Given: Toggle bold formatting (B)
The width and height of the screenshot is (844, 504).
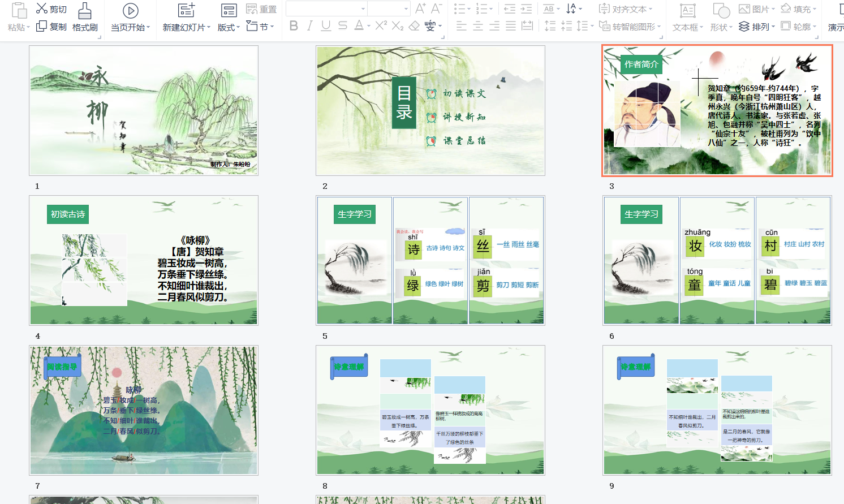Looking at the screenshot, I should [x=294, y=26].
